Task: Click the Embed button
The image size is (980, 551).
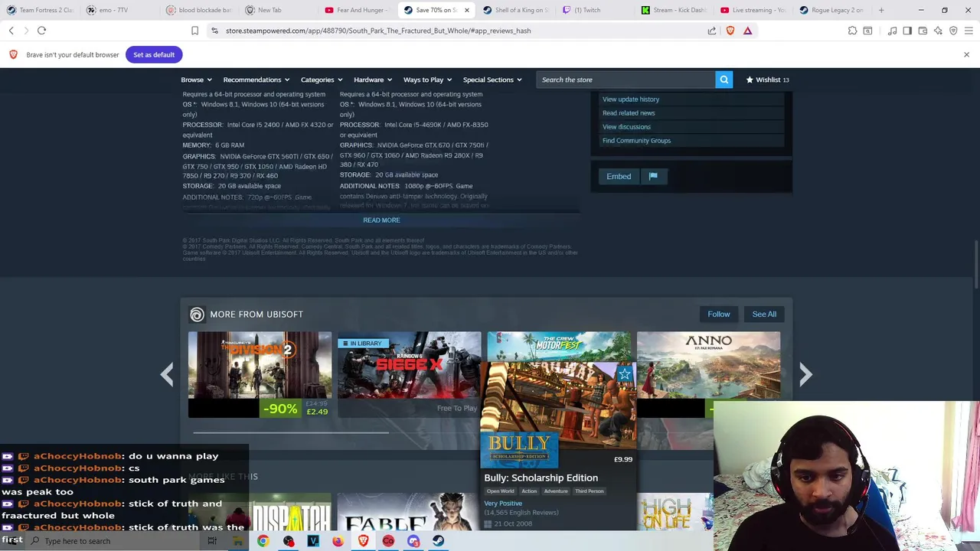Action: [619, 176]
